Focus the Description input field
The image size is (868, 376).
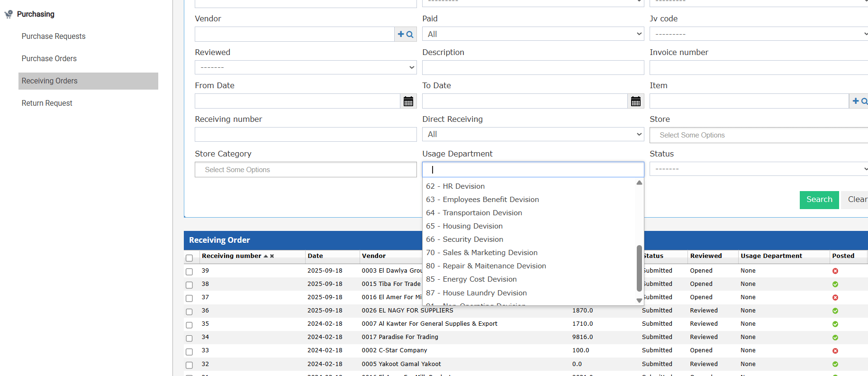click(533, 67)
